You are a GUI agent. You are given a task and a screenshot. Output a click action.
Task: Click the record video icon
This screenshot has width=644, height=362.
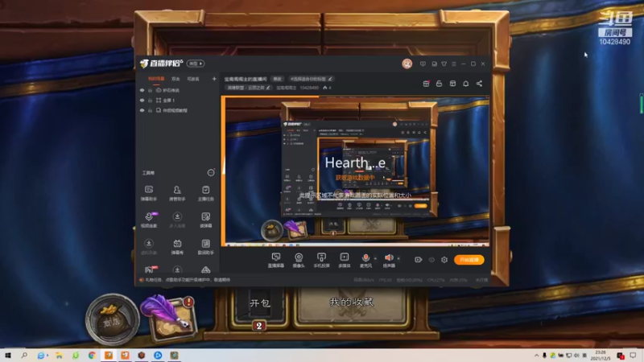pyautogui.click(x=418, y=260)
